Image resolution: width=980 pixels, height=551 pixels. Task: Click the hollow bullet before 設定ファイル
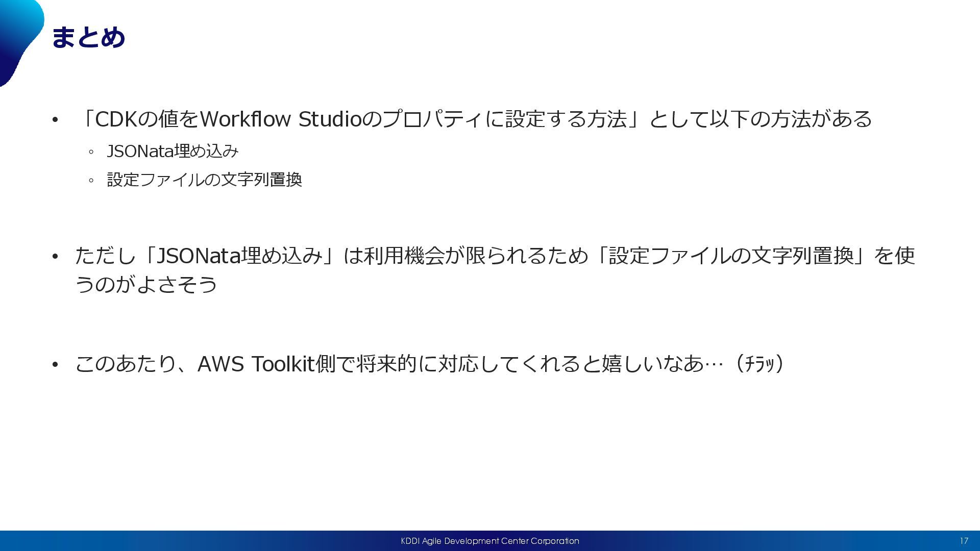pyautogui.click(x=91, y=180)
